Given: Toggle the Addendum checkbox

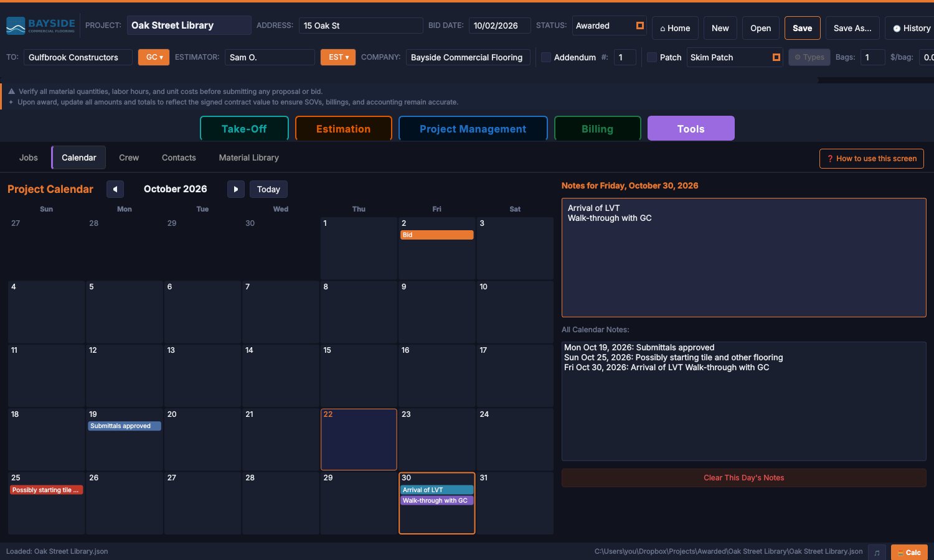Looking at the screenshot, I should pyautogui.click(x=546, y=57).
